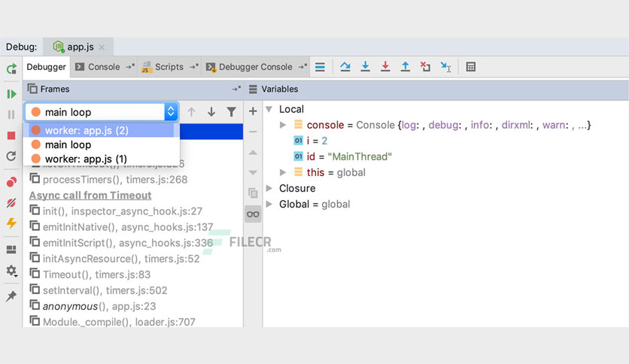
Task: Expand the Global = global node
Action: click(x=269, y=204)
